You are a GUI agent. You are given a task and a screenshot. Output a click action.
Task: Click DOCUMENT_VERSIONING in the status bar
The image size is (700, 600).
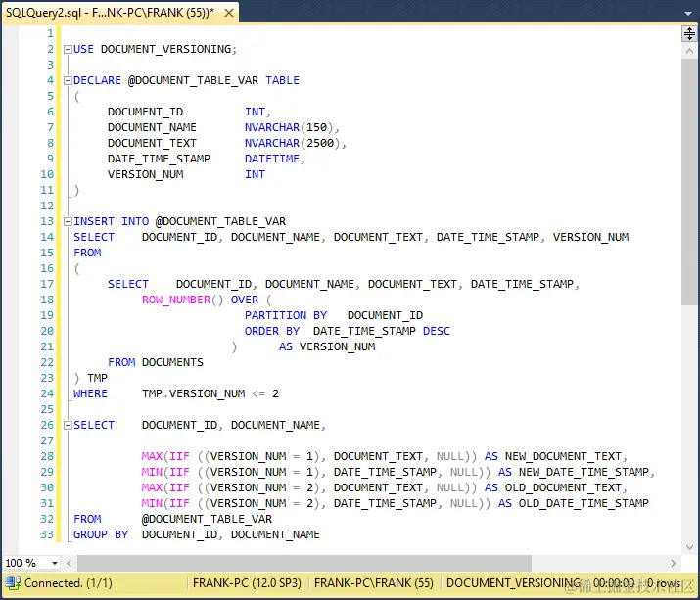point(513,583)
